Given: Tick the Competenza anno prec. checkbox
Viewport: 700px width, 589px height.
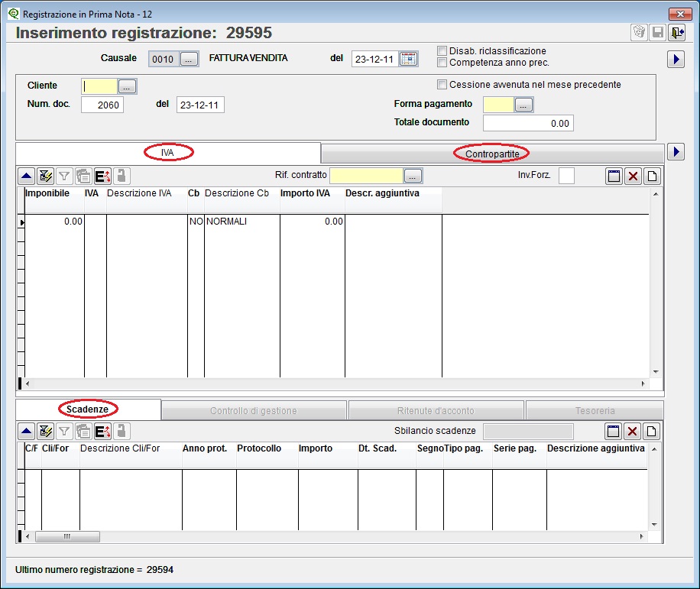Looking at the screenshot, I should point(442,63).
